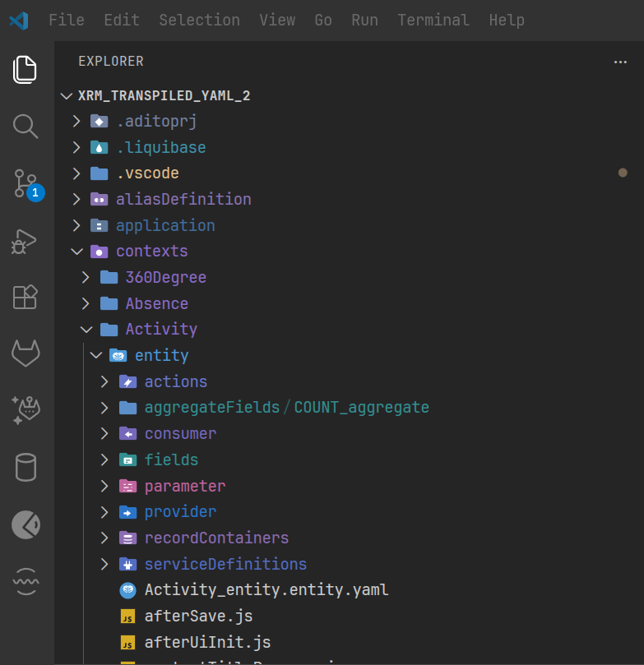Click the fields folder icon
Screen dimensions: 644x665
tap(127, 459)
